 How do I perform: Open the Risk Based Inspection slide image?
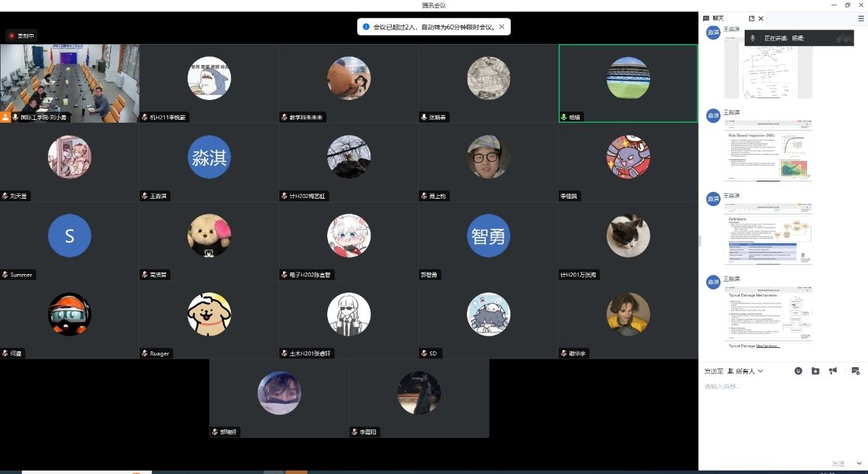pos(768,151)
